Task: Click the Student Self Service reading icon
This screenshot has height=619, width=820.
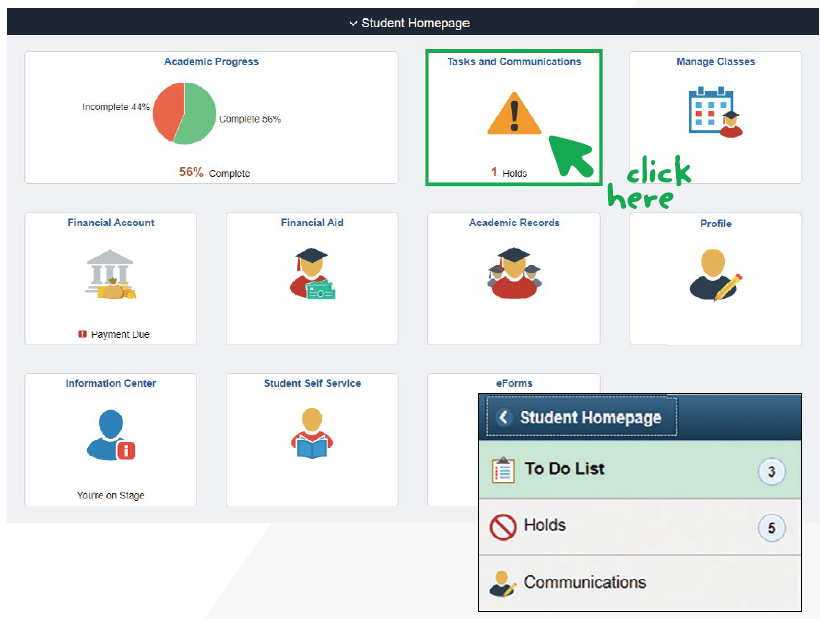Action: 311,435
